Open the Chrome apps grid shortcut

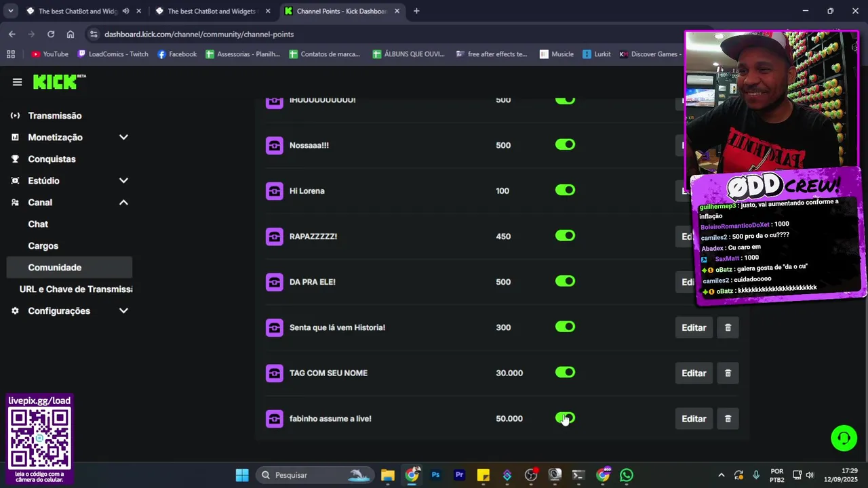(10, 54)
